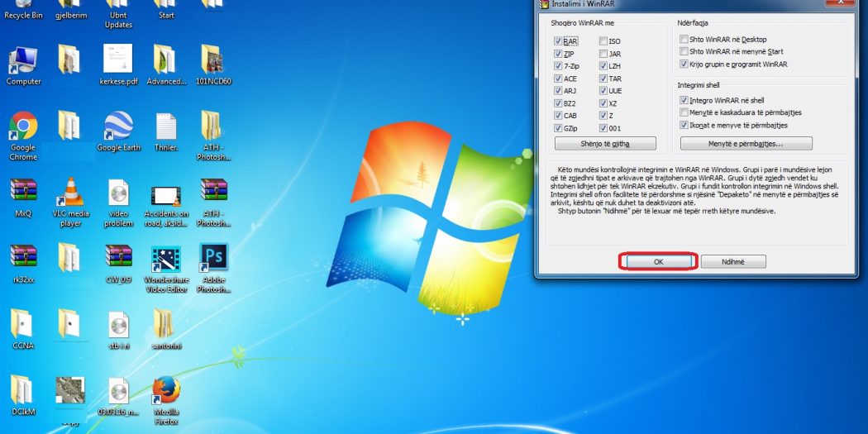Image resolution: width=868 pixels, height=434 pixels.
Task: Enable the JAR association checkbox
Action: (603, 54)
